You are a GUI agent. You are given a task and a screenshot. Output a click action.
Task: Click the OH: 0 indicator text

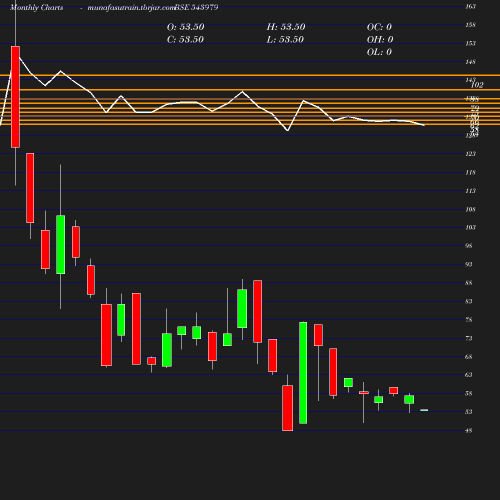tap(380, 40)
